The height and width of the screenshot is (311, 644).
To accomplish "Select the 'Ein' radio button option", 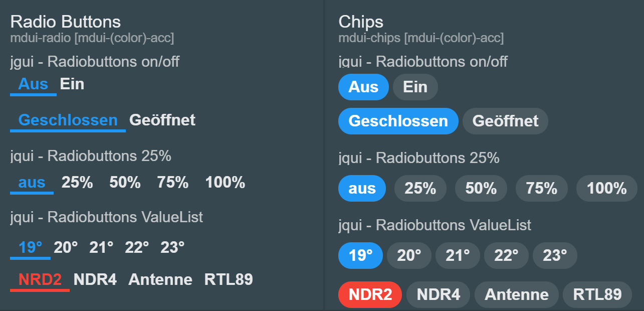I will point(72,84).
